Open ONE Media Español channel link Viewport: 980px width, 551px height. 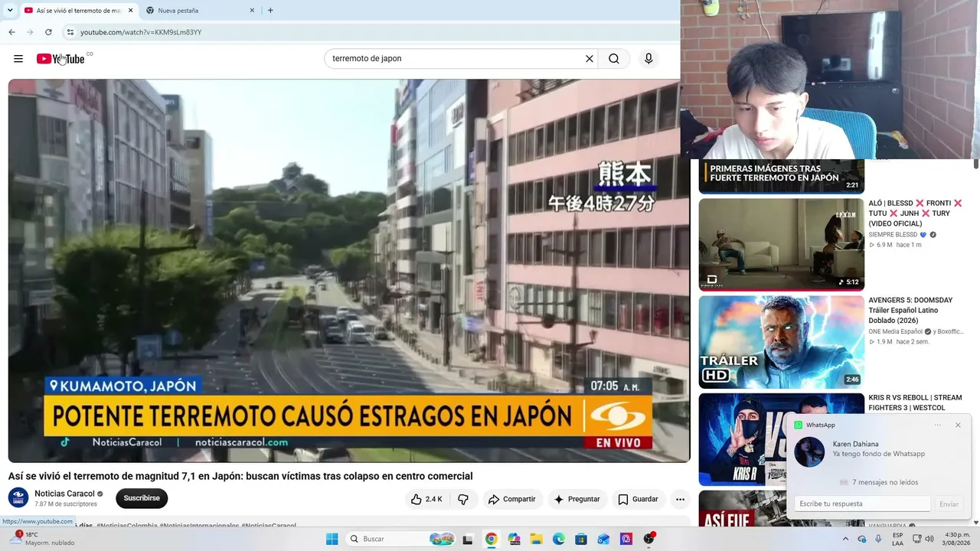pos(895,332)
